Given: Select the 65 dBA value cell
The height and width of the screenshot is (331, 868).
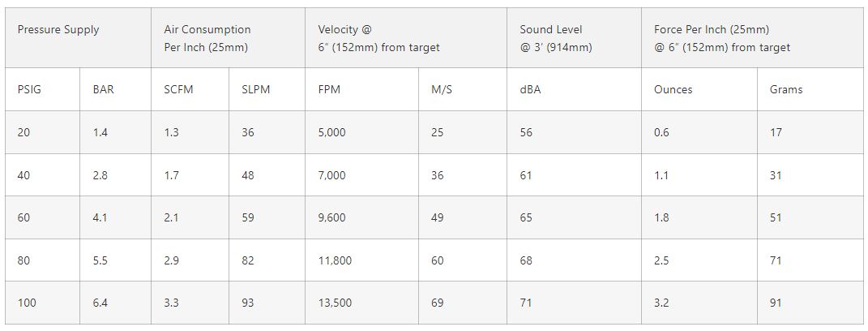Looking at the screenshot, I should tap(527, 217).
